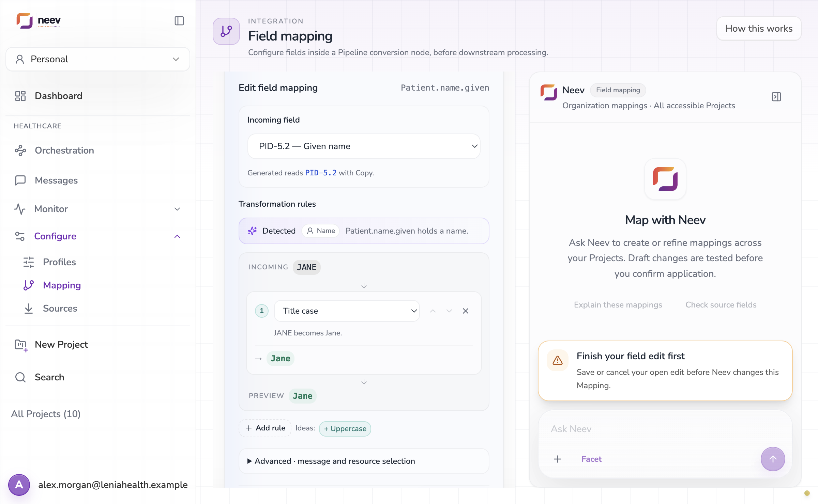The image size is (818, 504).
Task: Click the large Neev logo tile
Action: pyautogui.click(x=665, y=179)
